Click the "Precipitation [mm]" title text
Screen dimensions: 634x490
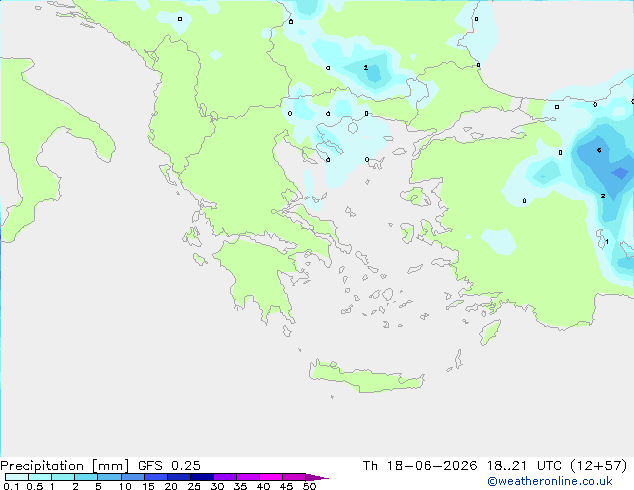[x=65, y=466]
